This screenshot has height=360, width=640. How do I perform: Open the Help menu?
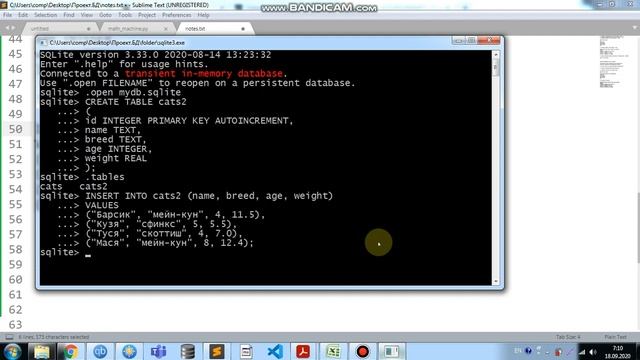pyautogui.click(x=203, y=15)
